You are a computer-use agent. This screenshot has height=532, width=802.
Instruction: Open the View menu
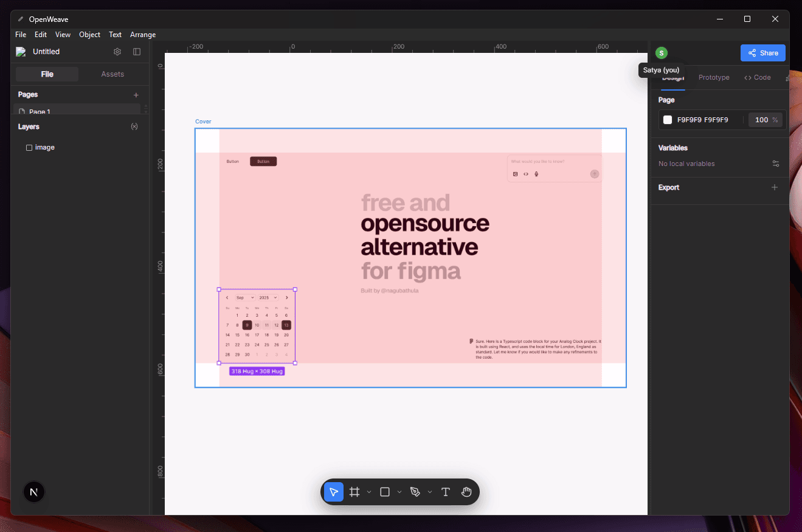click(x=63, y=35)
